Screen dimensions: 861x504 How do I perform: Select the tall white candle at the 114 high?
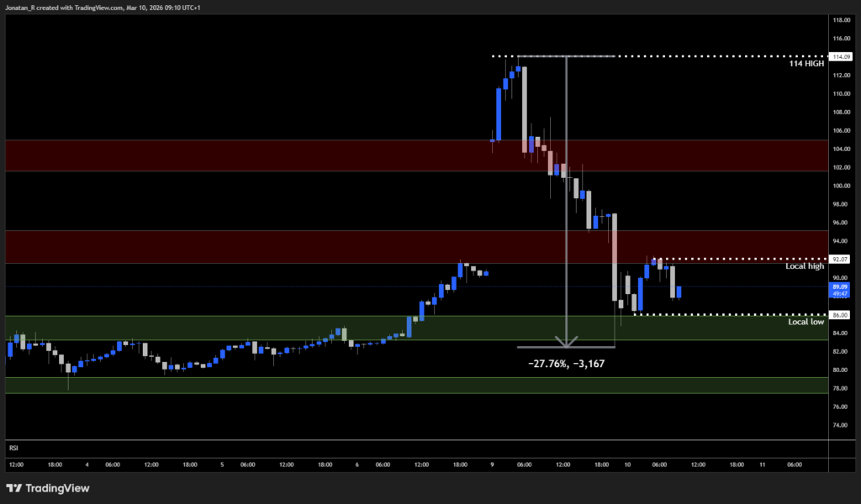coord(524,109)
